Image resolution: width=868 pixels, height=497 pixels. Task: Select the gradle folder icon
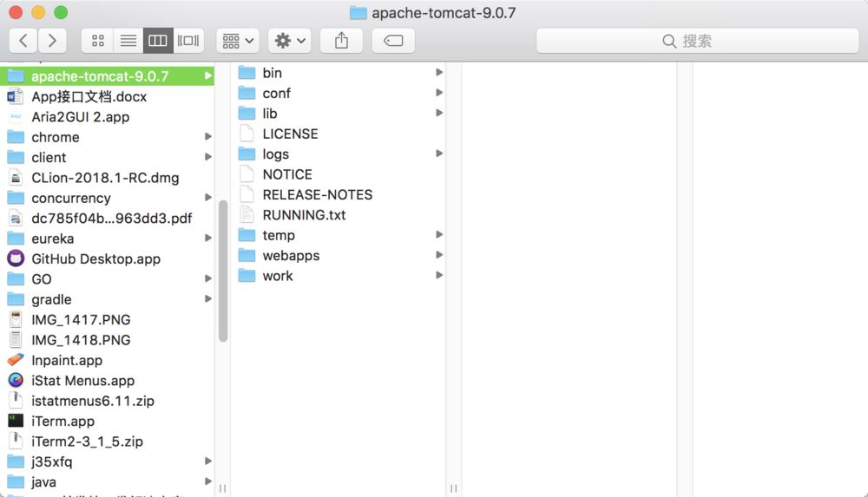[16, 299]
